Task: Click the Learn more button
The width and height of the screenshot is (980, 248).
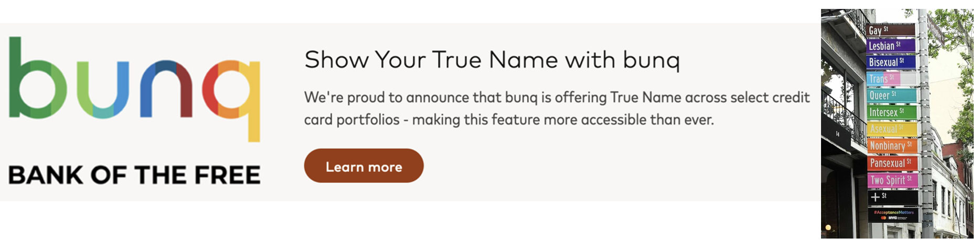Action: 364,166
